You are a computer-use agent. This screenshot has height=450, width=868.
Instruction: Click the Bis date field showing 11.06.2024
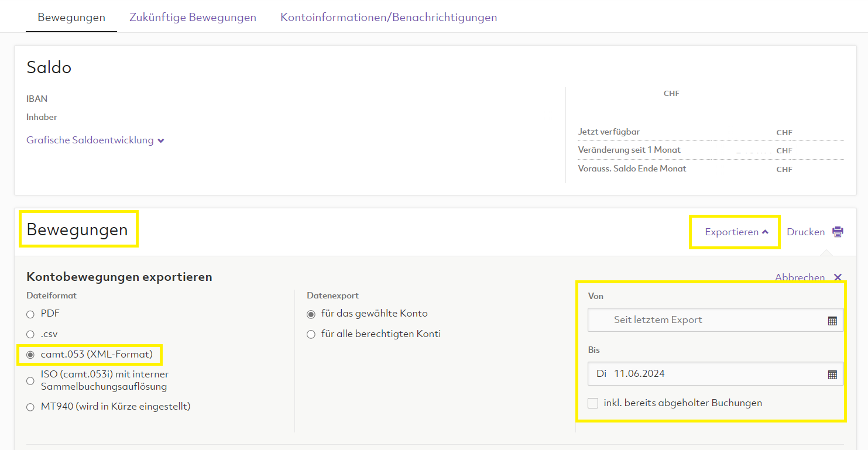coord(715,374)
